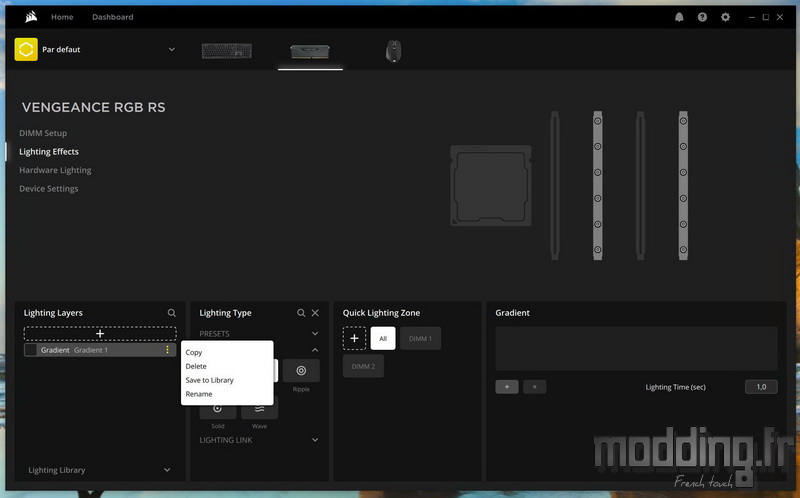Screen dimensions: 800x498
Task: Open DIMM Setup section
Action: coord(43,133)
